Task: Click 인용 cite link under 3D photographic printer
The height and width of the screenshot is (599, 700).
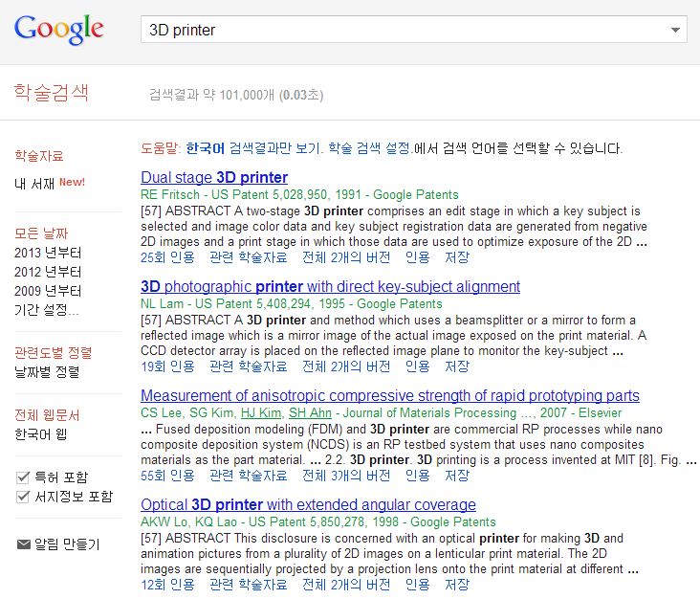Action: click(418, 366)
